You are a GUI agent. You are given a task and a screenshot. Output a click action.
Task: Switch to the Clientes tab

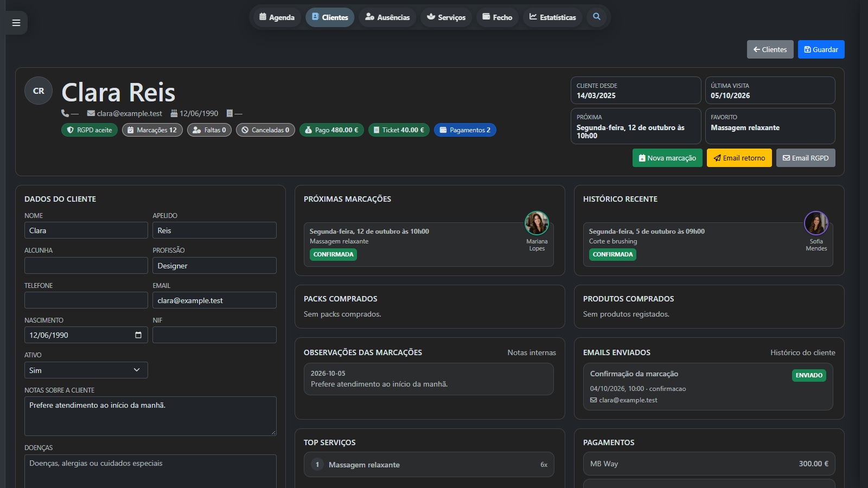(330, 17)
